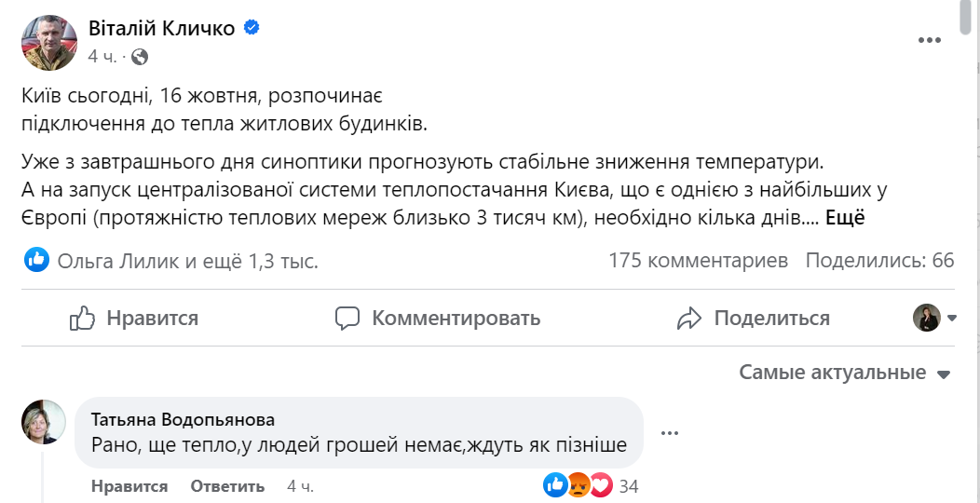Open the Поделились: 66 shares list
The width and height of the screenshot is (980, 503).
(879, 260)
